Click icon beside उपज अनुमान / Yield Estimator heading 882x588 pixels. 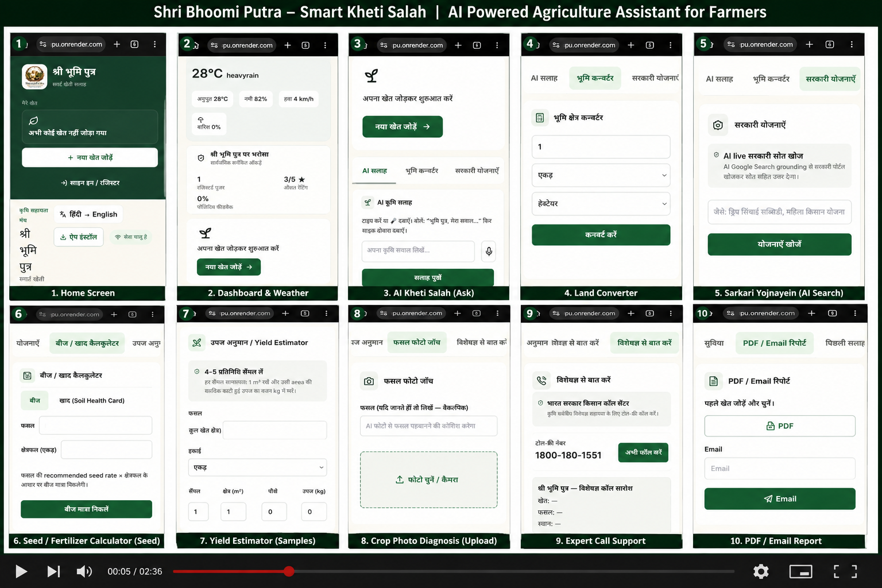pyautogui.click(x=197, y=343)
